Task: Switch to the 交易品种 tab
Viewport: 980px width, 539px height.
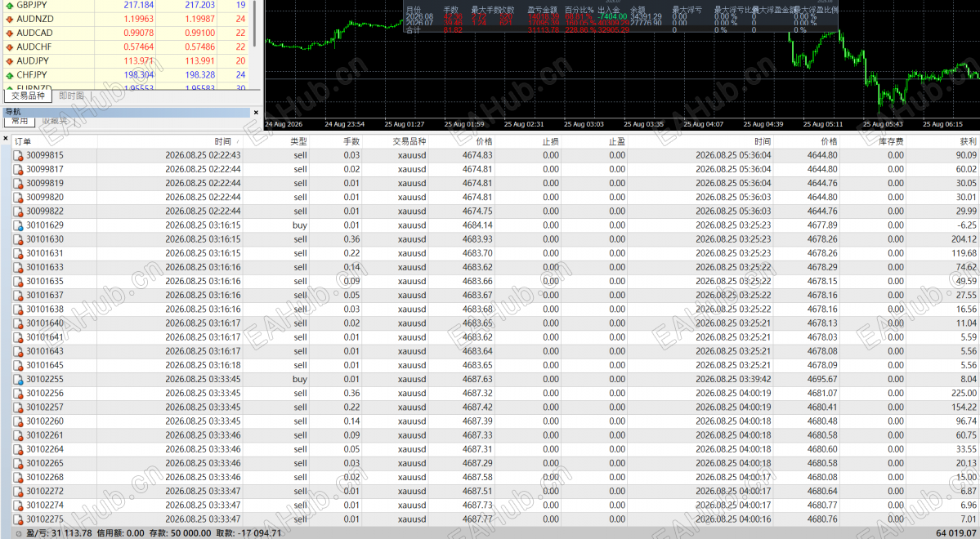Action: pos(28,96)
